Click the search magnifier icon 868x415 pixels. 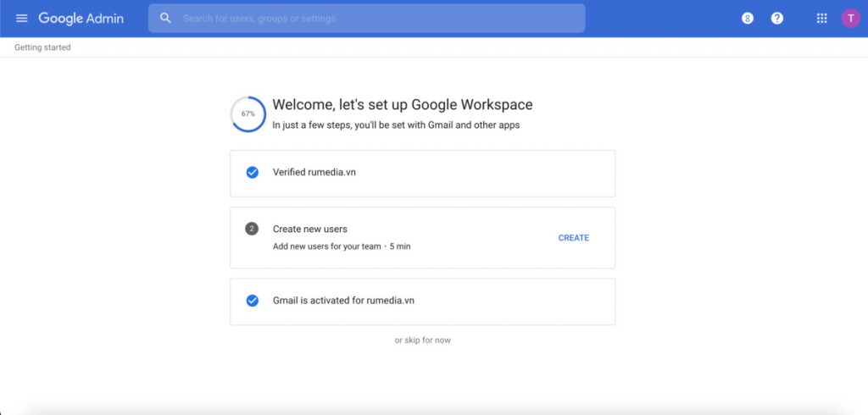click(x=165, y=19)
